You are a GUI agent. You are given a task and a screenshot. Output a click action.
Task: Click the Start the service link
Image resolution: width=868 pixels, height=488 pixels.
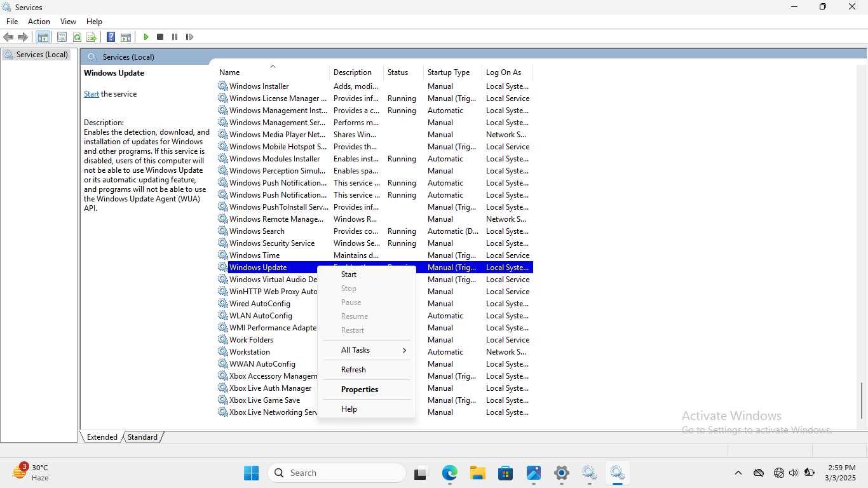[x=91, y=93]
